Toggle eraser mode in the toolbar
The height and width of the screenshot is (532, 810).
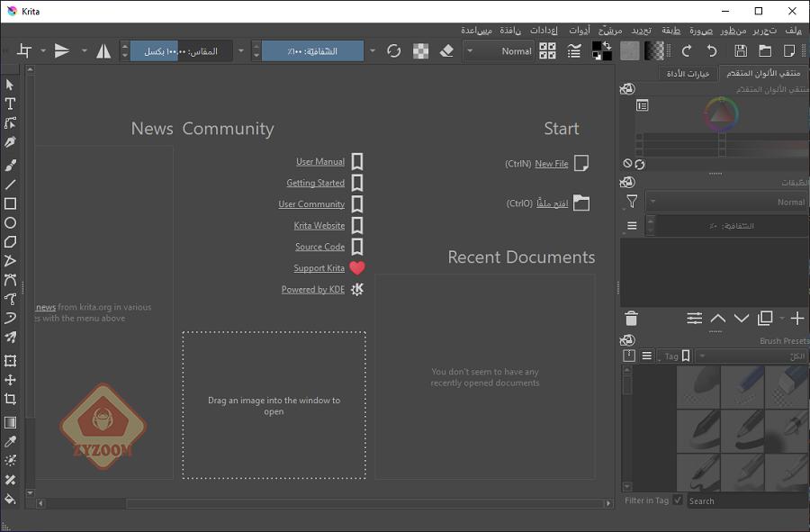(x=446, y=51)
